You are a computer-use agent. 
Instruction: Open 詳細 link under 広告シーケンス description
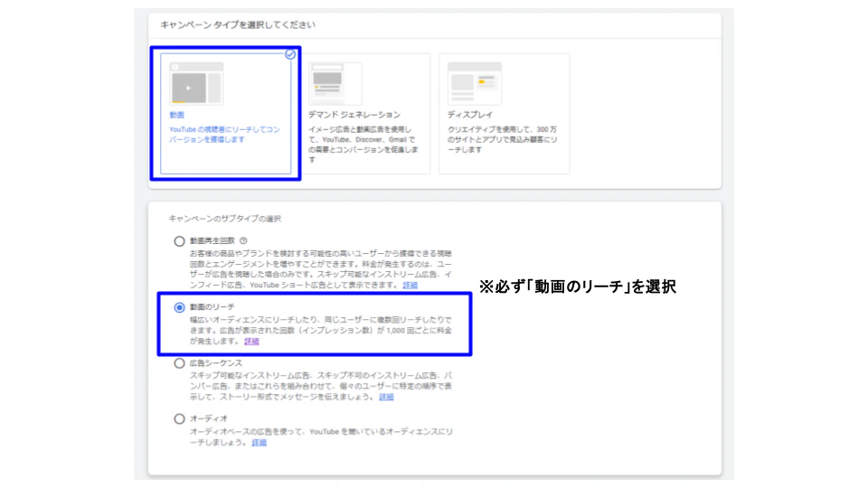point(386,397)
